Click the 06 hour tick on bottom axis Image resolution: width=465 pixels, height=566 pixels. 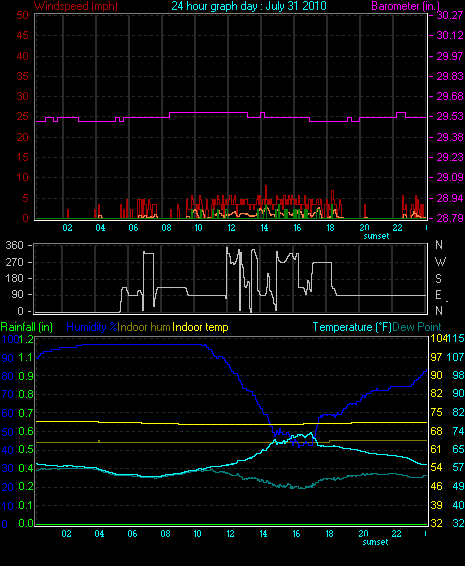132,534
